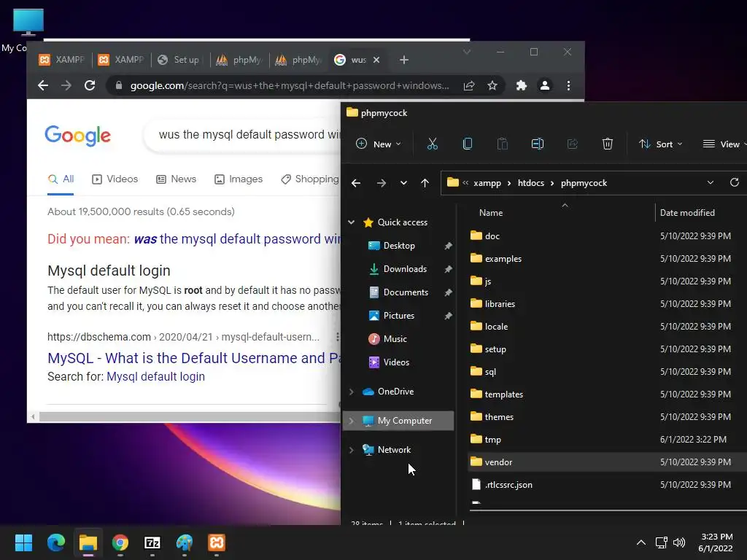Image resolution: width=747 pixels, height=560 pixels.
Task: Go forward in File Explorer navigation
Action: coord(381,183)
